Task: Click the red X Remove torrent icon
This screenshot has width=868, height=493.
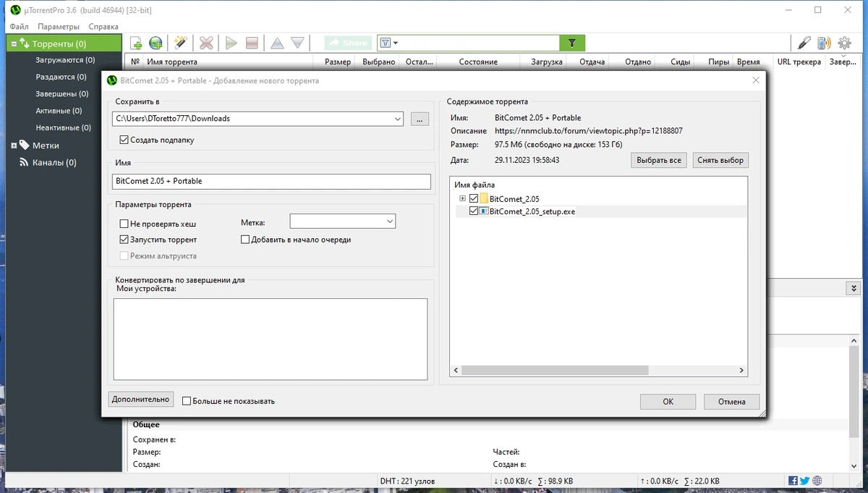Action: 206,43
